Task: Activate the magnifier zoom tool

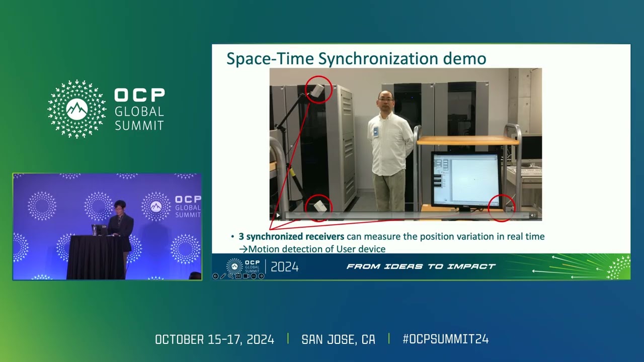Action: (230, 276)
